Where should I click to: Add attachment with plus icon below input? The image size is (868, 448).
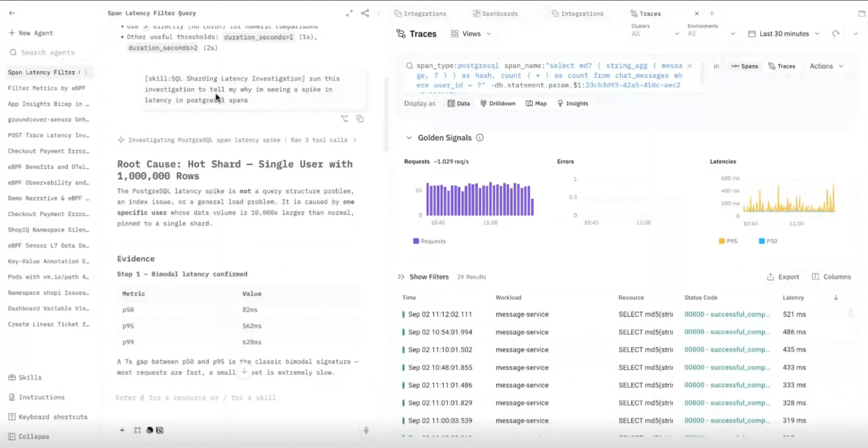(122, 430)
